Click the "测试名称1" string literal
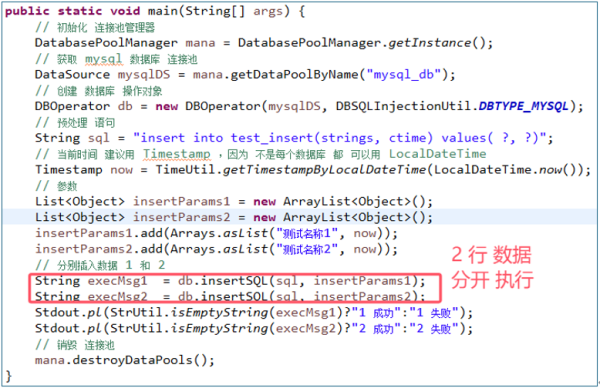 pos(307,233)
